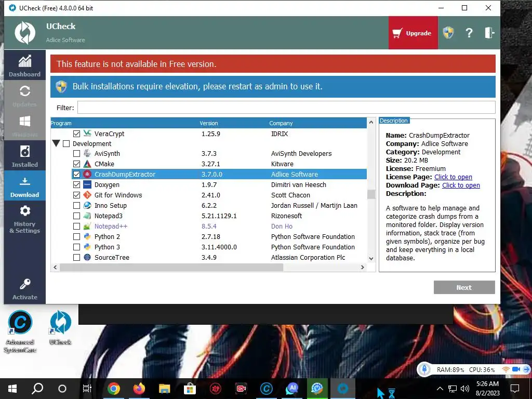Open Advanced SystemCare desktop shortcut
Screen dimensions: 532x399
pyautogui.click(x=20, y=331)
